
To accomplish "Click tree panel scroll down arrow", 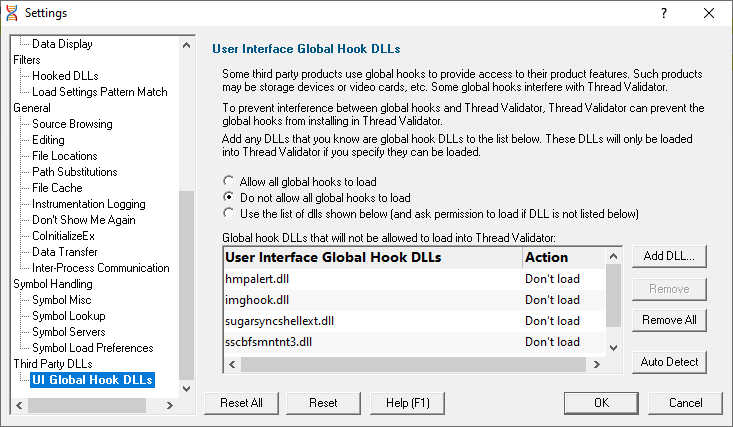I will 187,389.
